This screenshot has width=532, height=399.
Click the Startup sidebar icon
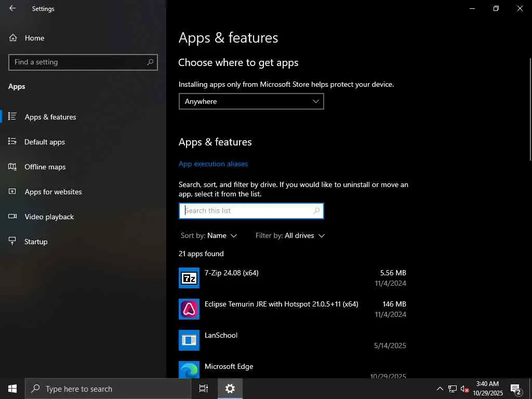coord(12,241)
